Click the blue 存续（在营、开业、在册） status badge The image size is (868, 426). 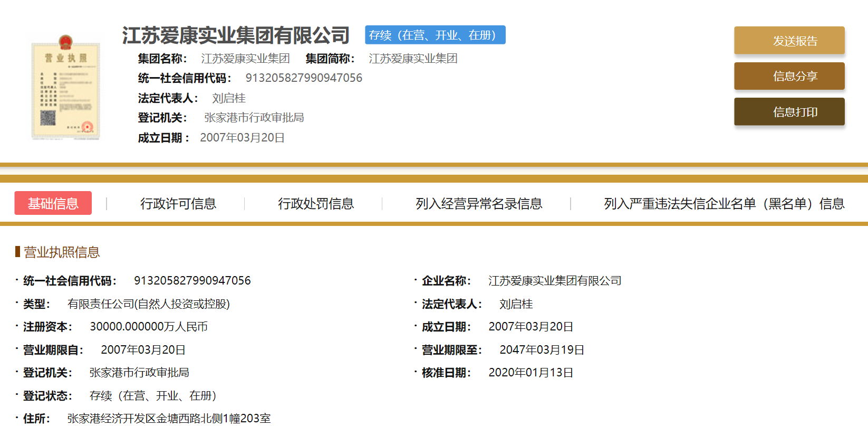[x=435, y=35]
